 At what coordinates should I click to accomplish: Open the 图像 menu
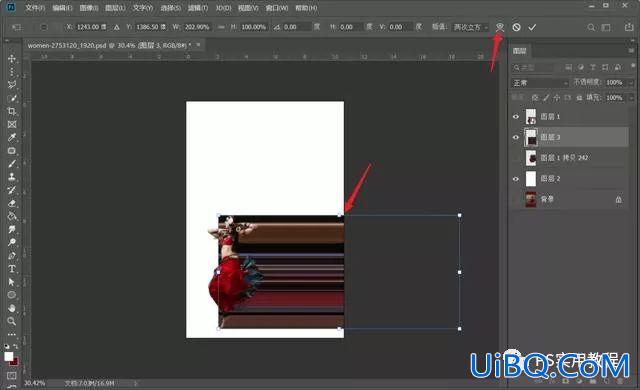(89, 8)
